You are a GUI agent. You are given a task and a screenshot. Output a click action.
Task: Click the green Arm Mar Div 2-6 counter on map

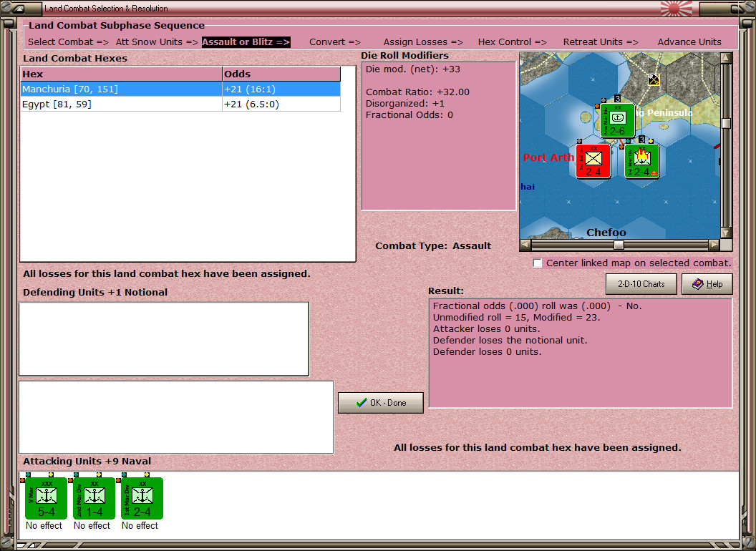(617, 120)
